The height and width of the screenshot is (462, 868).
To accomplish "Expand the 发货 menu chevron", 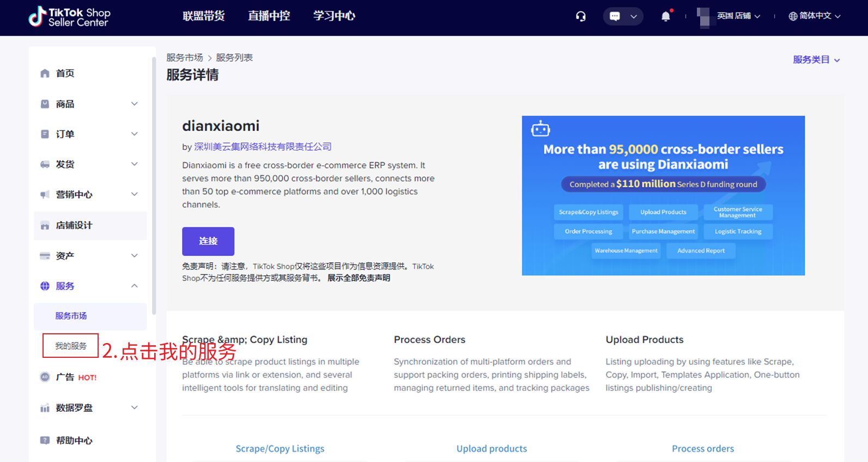I will (x=134, y=164).
